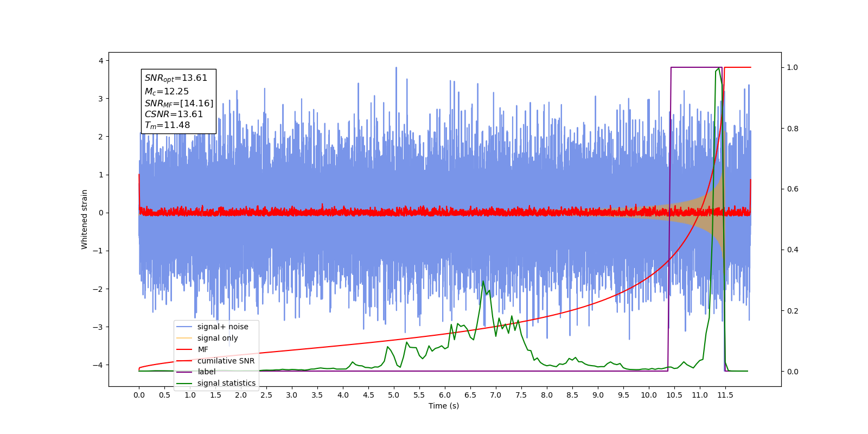Click the 4.0 tick on the time axis
The width and height of the screenshot is (868, 434).
click(343, 395)
